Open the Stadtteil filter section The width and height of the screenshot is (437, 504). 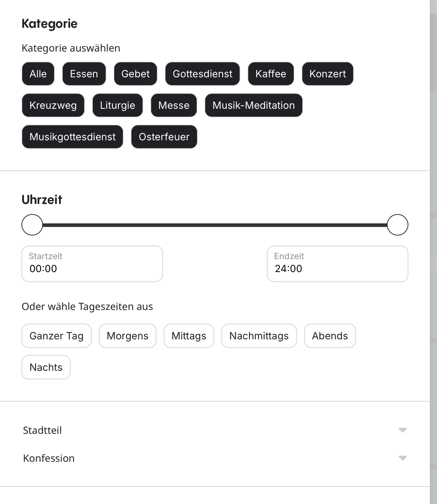(42, 430)
